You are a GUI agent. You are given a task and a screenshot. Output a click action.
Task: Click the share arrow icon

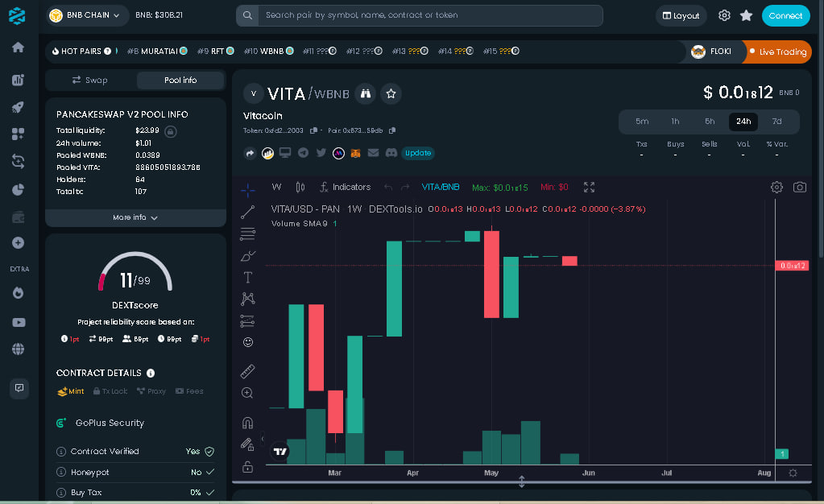[250, 153]
